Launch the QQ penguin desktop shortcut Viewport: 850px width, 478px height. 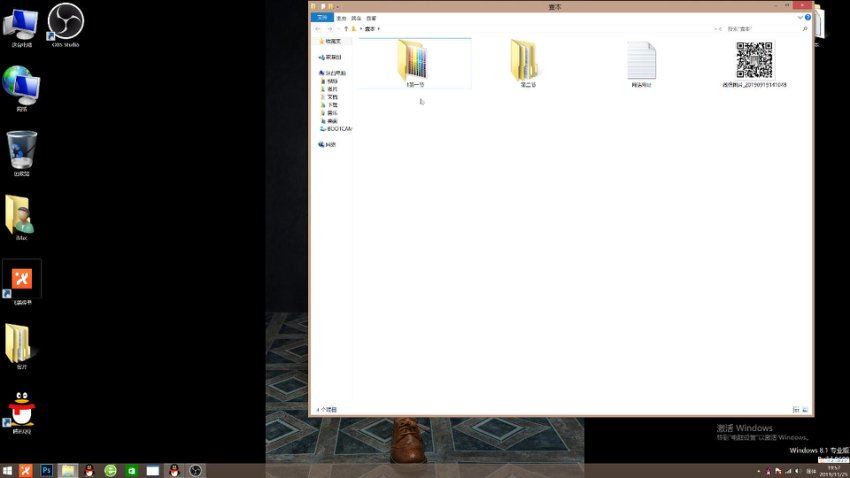coord(21,412)
